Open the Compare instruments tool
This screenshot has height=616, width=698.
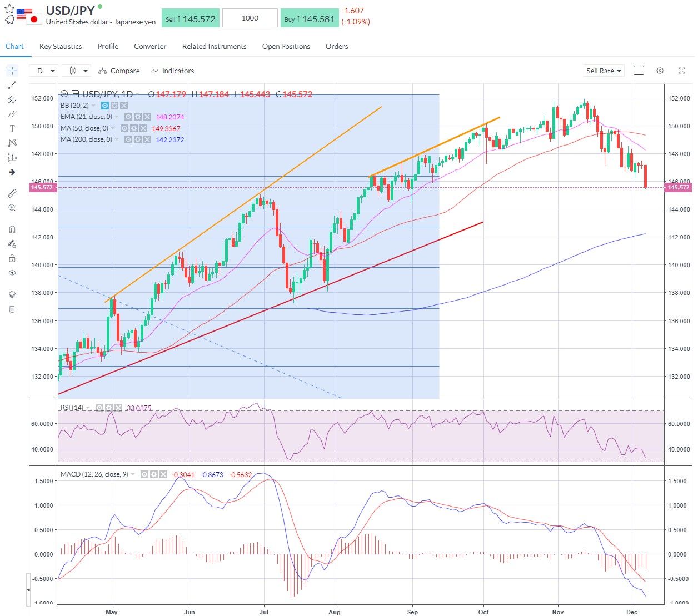click(119, 71)
